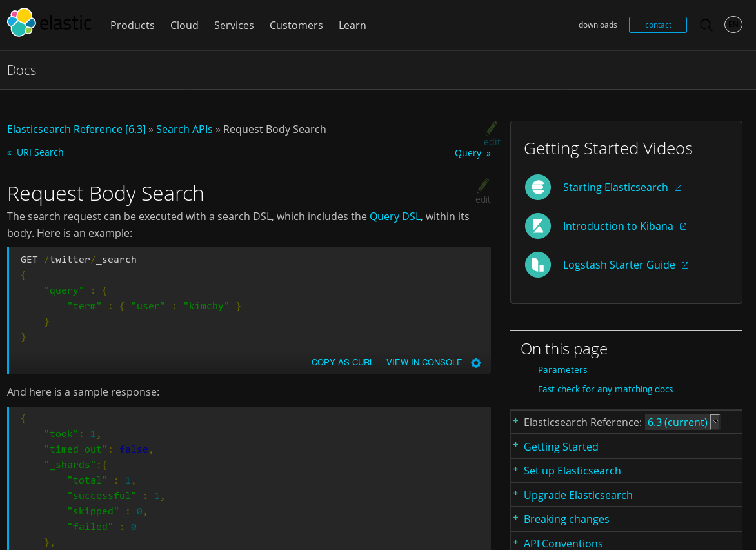Open the EN language selector
This screenshot has height=550, width=756.
(733, 25)
